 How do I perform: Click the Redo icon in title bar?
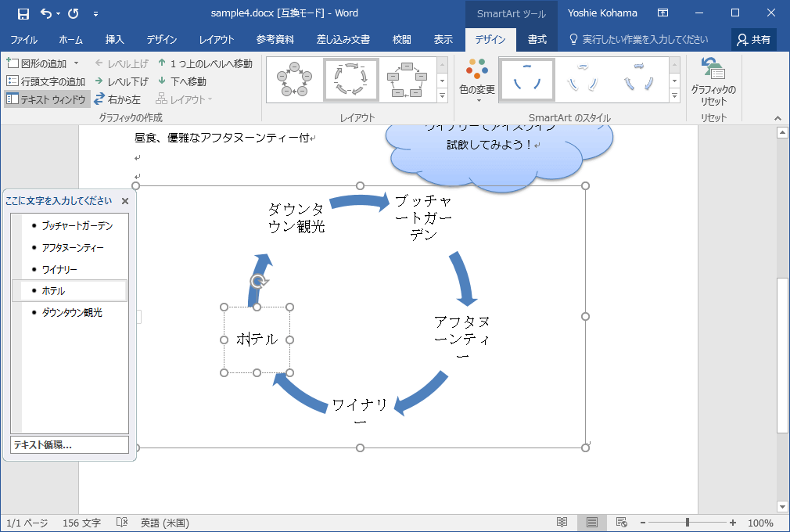coord(74,13)
